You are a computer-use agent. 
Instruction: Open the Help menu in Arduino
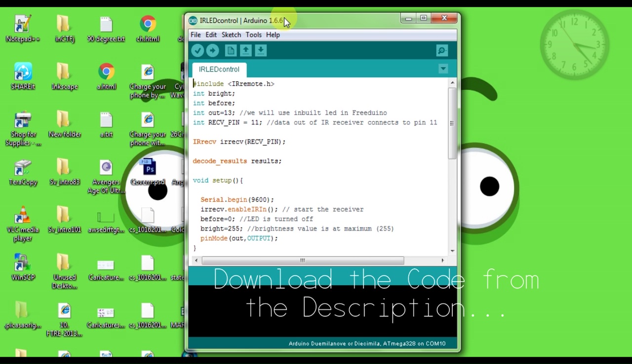pos(273,35)
